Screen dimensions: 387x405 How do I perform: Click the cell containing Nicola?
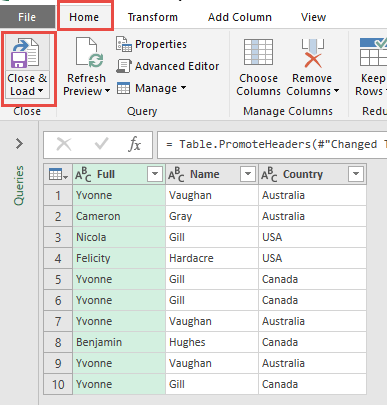pos(119,237)
